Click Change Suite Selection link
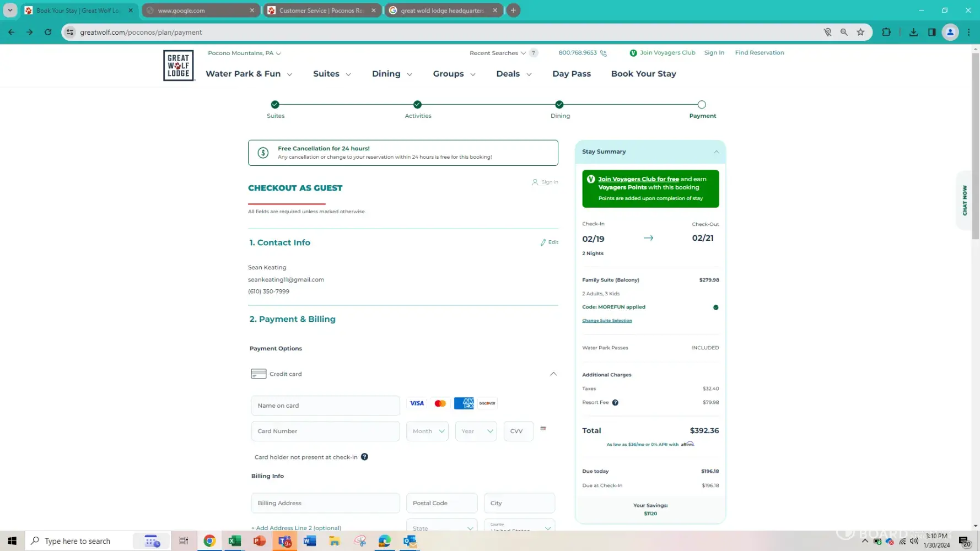The image size is (980, 551). [x=607, y=321]
